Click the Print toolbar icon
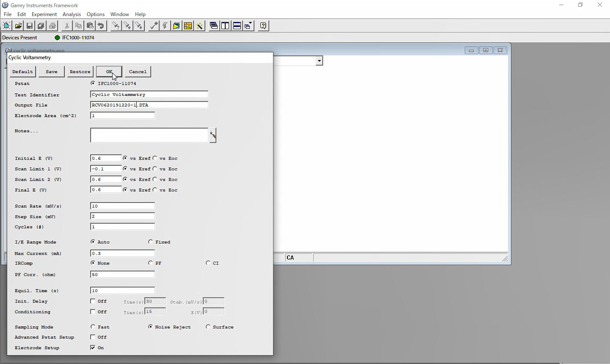The width and height of the screenshot is (610, 364). (x=52, y=26)
